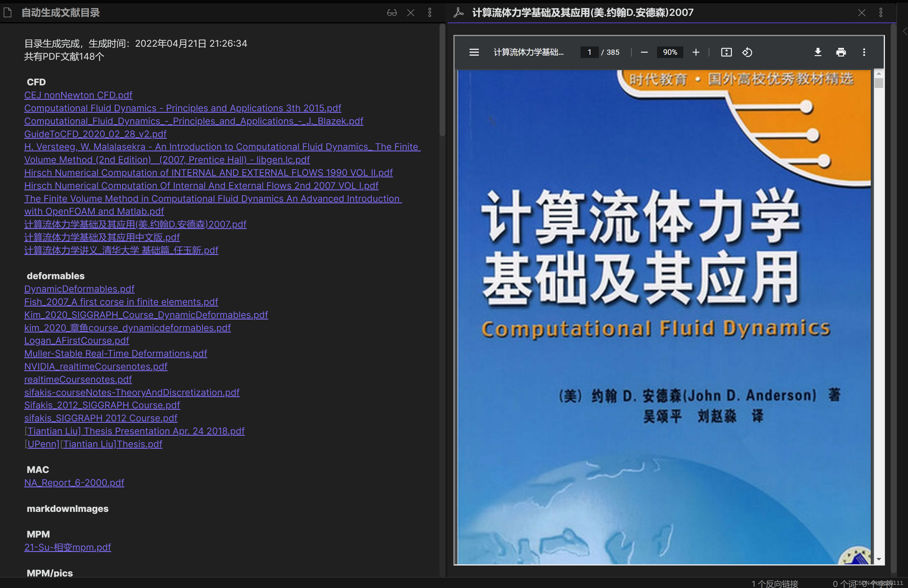Open GuideToCFD_2020_02_28_v2.pdf link
This screenshot has height=588, width=908.
(95, 134)
